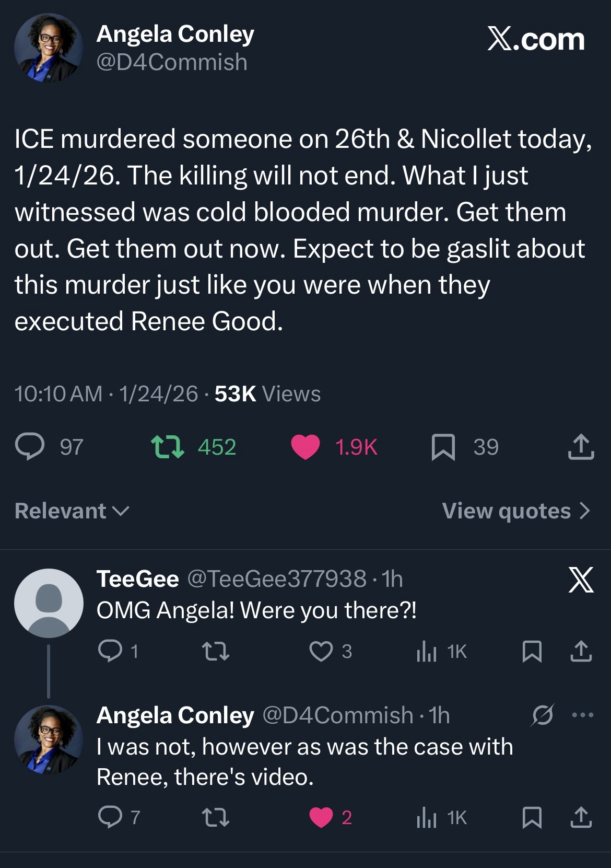Repost TeeGee's reply
The image size is (611, 868).
click(x=215, y=652)
